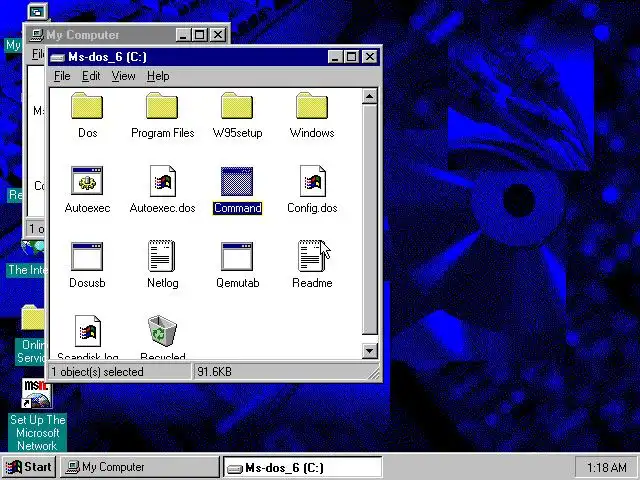Maximize the Ms-dos_6 (C:) window
Screen dimensions: 640x480
[351, 57]
